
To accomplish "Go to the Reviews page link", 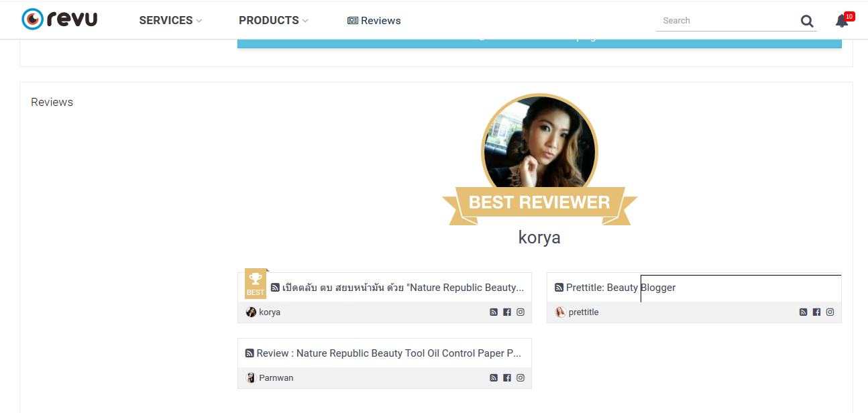I will 374,21.
